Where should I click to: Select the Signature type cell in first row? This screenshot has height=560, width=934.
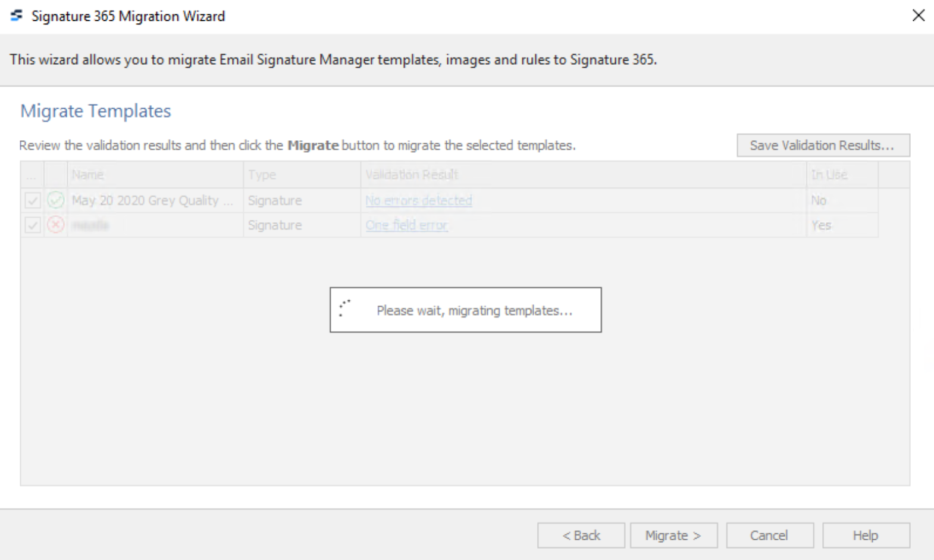tap(302, 200)
